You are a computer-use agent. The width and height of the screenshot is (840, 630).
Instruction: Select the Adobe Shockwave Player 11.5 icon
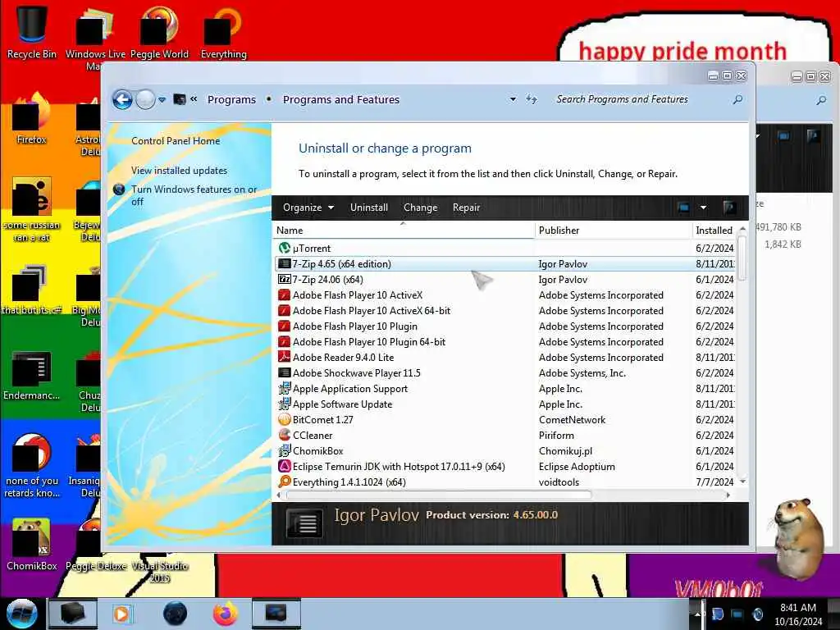pyautogui.click(x=284, y=373)
